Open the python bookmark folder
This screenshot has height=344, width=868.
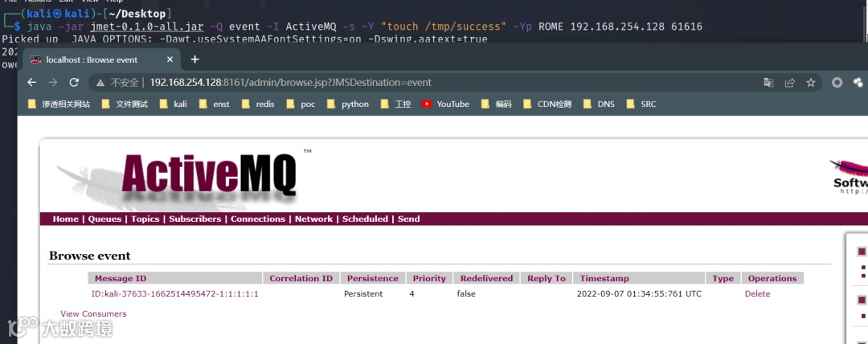348,104
